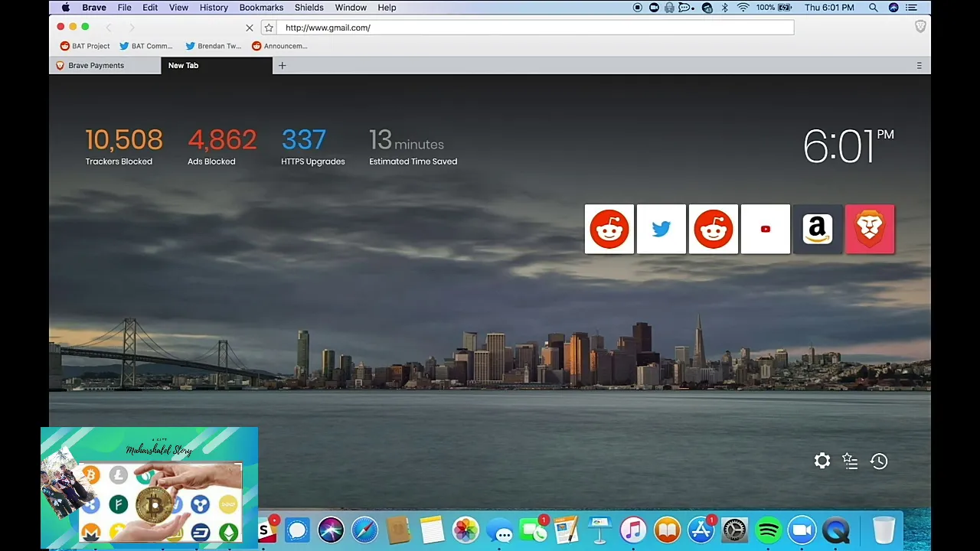
Task: Open the Amazon top site tile
Action: 818,229
